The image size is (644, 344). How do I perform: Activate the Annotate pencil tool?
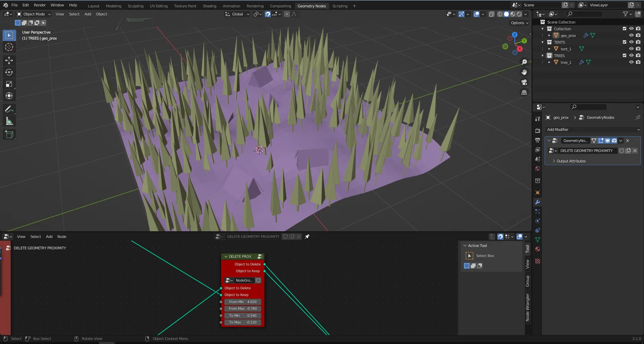point(9,109)
